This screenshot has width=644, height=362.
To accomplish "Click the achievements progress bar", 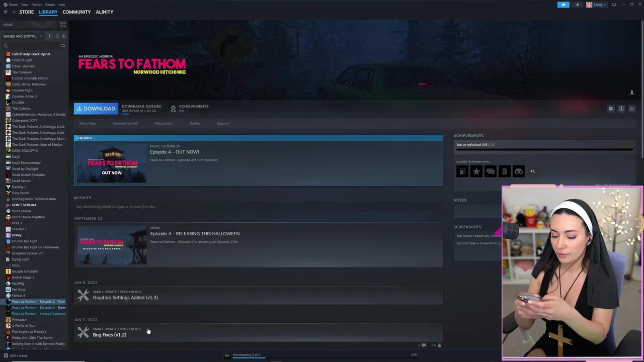I will point(544,149).
